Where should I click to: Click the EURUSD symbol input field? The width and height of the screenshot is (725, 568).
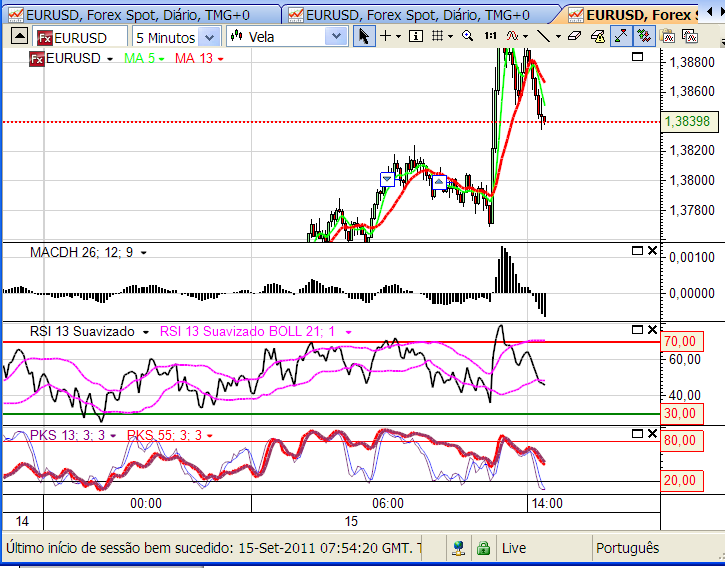[x=80, y=37]
